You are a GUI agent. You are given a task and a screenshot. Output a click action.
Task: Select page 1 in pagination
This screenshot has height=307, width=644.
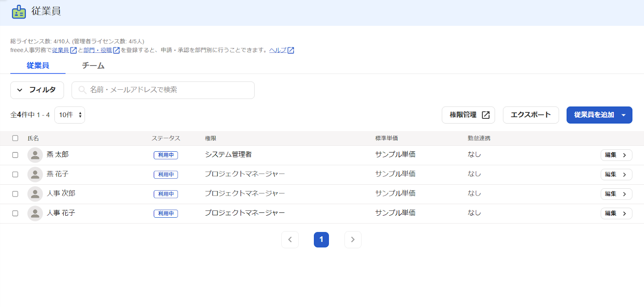(x=321, y=239)
